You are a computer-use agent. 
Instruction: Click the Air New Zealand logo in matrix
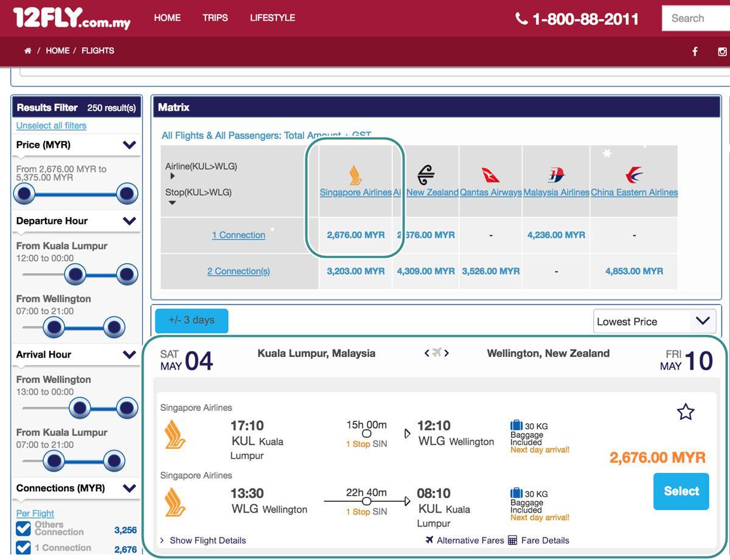[426, 175]
